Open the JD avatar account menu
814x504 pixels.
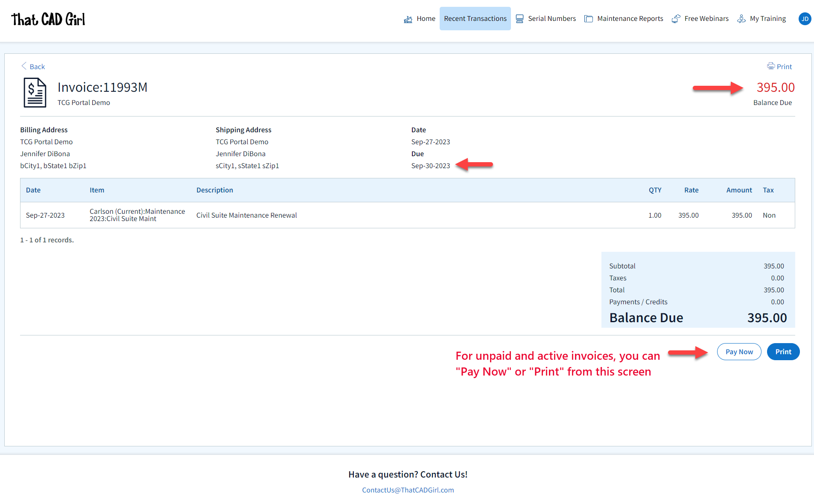click(x=805, y=19)
